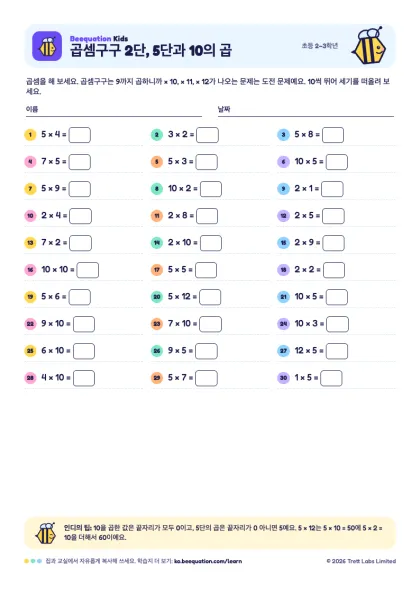The image size is (420, 595).
Task: Click the three colored dots in footer
Action: (x=33, y=561)
